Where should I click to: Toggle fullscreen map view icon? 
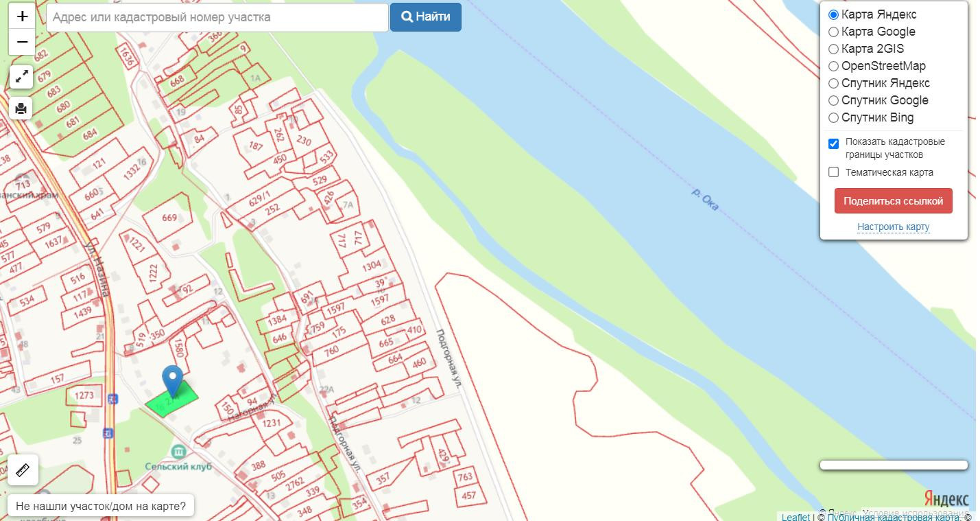tap(22, 76)
